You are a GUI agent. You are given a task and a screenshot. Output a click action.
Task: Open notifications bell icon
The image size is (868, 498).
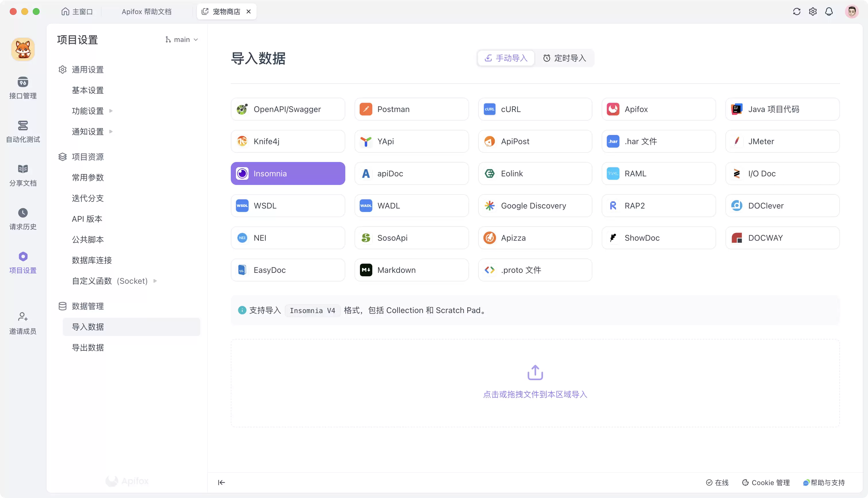(x=829, y=11)
